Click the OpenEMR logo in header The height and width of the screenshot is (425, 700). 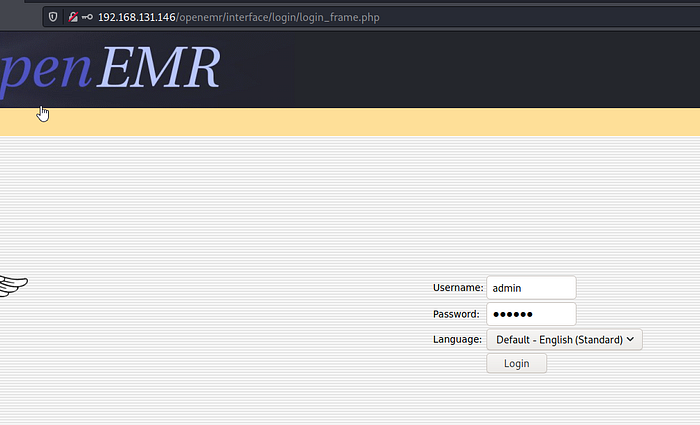click(x=110, y=70)
